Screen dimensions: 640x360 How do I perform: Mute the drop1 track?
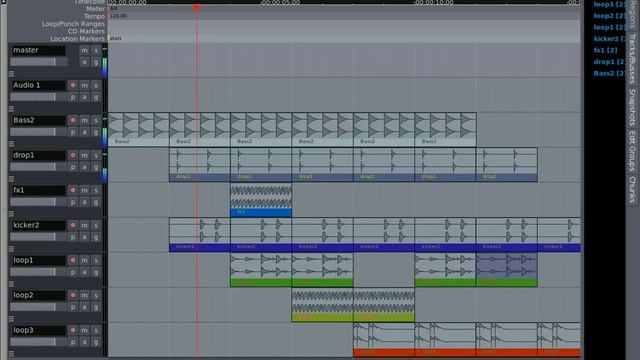[x=84, y=155]
